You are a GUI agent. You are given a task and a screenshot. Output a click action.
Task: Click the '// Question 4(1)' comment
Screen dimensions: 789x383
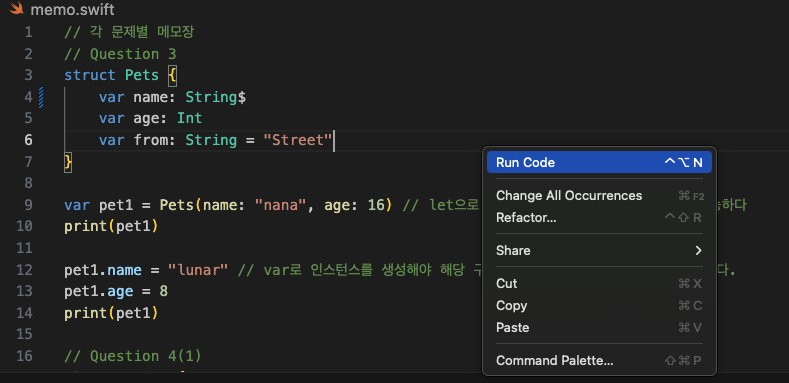(133, 356)
